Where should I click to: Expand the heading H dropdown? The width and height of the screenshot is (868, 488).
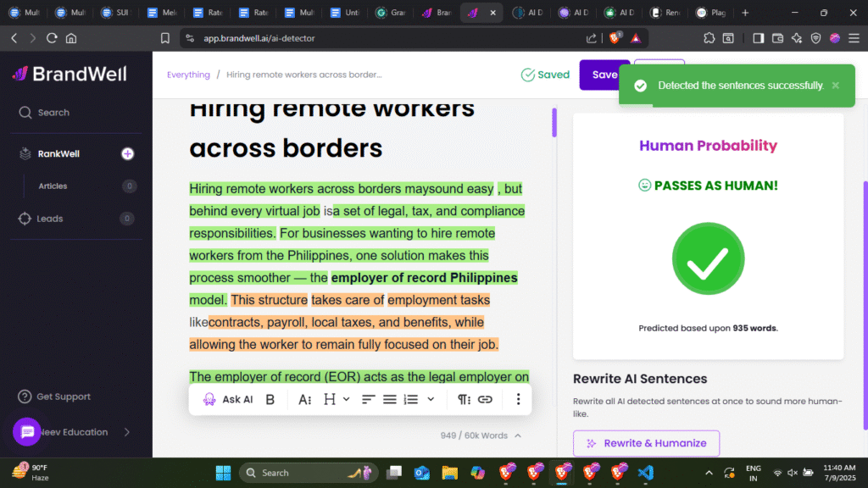tap(336, 399)
